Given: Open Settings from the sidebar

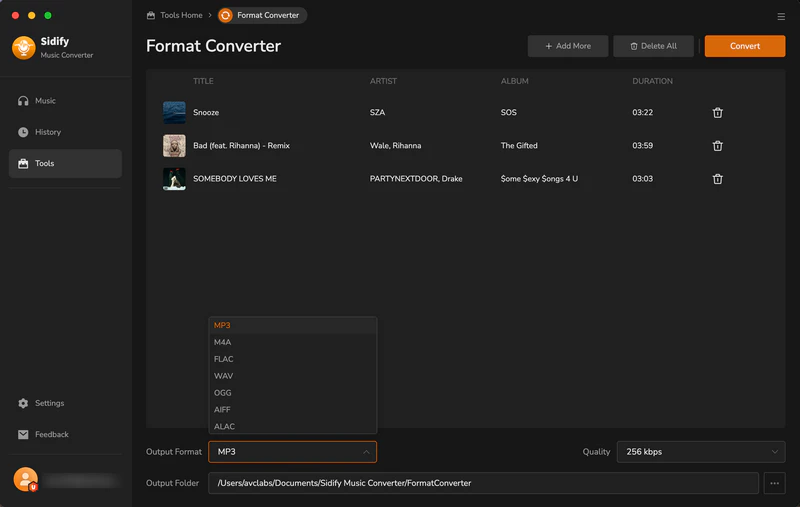Looking at the screenshot, I should pyautogui.click(x=65, y=403).
